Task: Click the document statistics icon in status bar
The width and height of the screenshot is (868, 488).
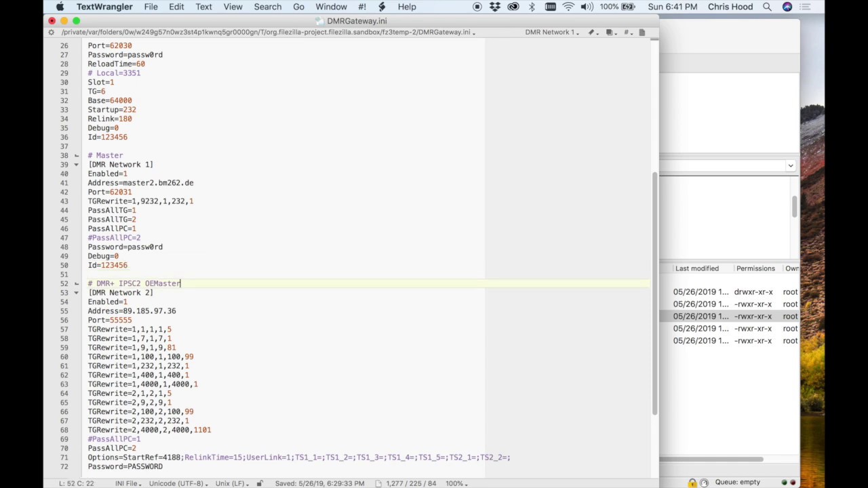Action: 379,483
